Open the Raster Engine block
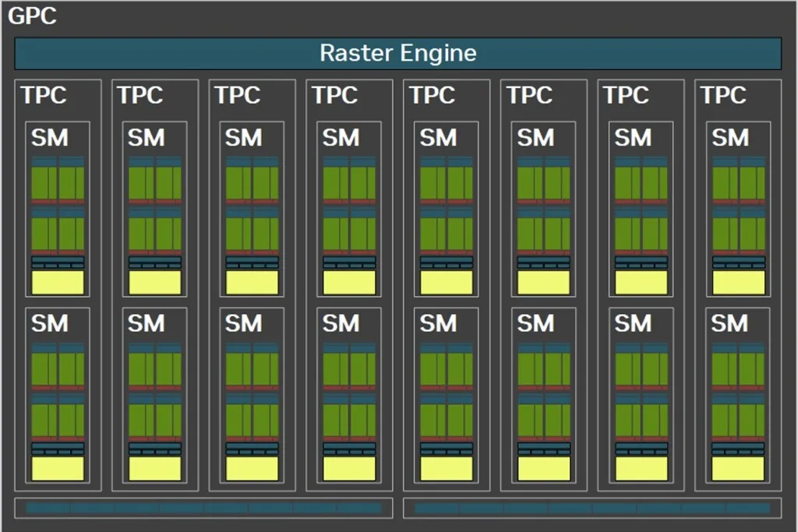The height and width of the screenshot is (532, 798). [x=397, y=53]
